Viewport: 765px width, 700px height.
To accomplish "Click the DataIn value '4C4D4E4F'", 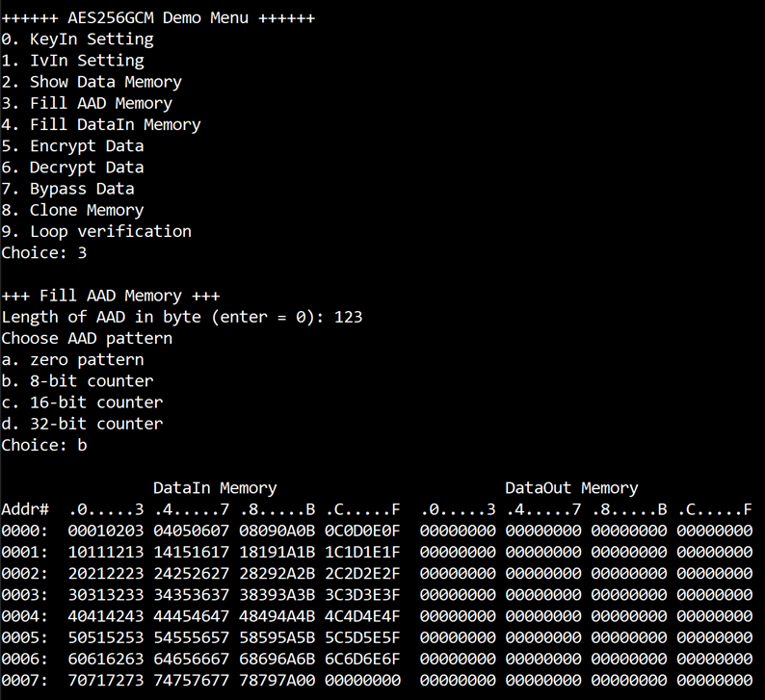I will 363,616.
